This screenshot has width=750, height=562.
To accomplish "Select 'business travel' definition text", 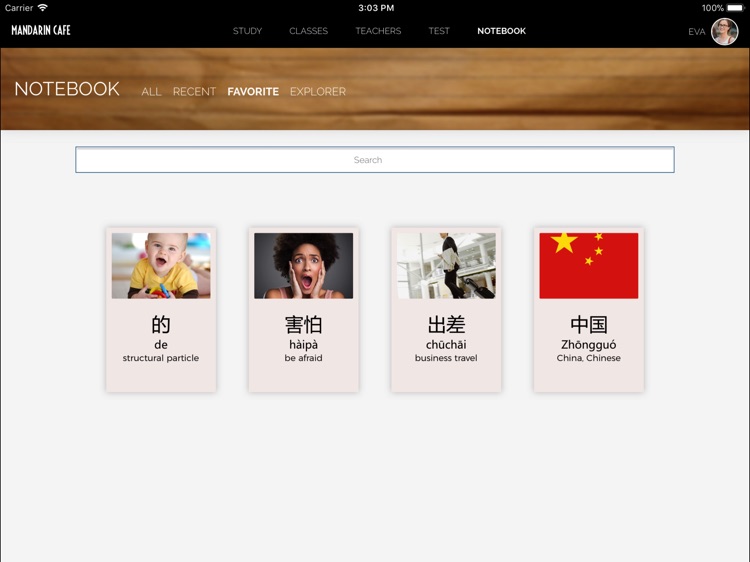I will [446, 358].
